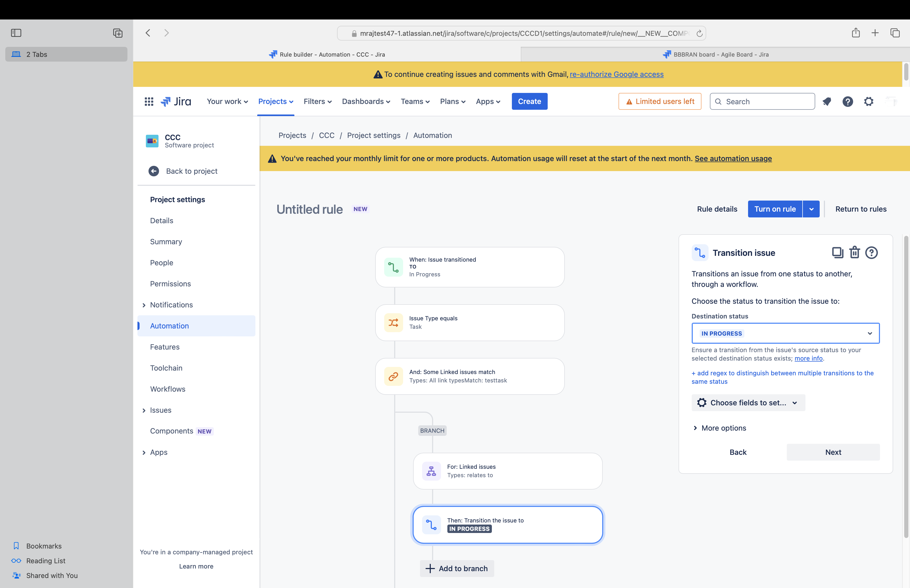Screen dimensions: 910x588
Task: Expand More options in the Transition issue panel
Action: coord(719,428)
